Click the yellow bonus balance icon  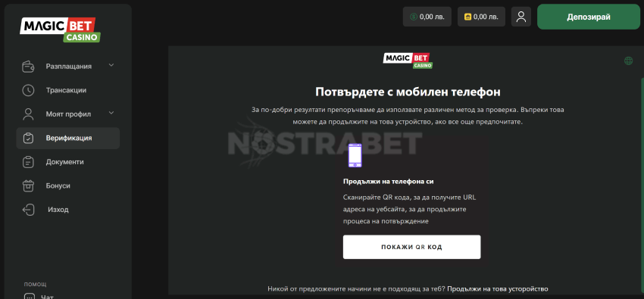tap(467, 17)
